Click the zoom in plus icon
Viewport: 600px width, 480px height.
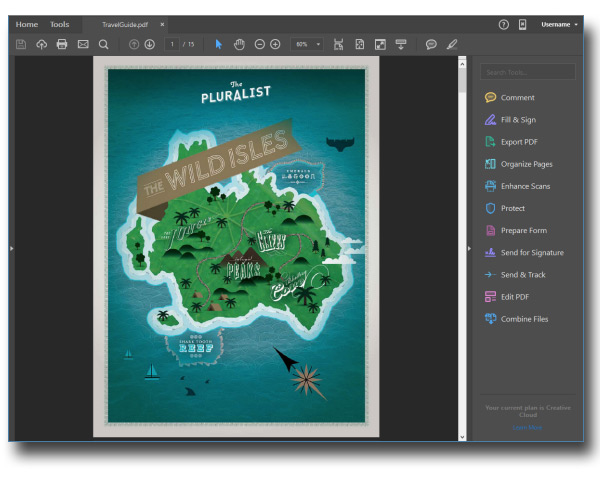pos(275,44)
